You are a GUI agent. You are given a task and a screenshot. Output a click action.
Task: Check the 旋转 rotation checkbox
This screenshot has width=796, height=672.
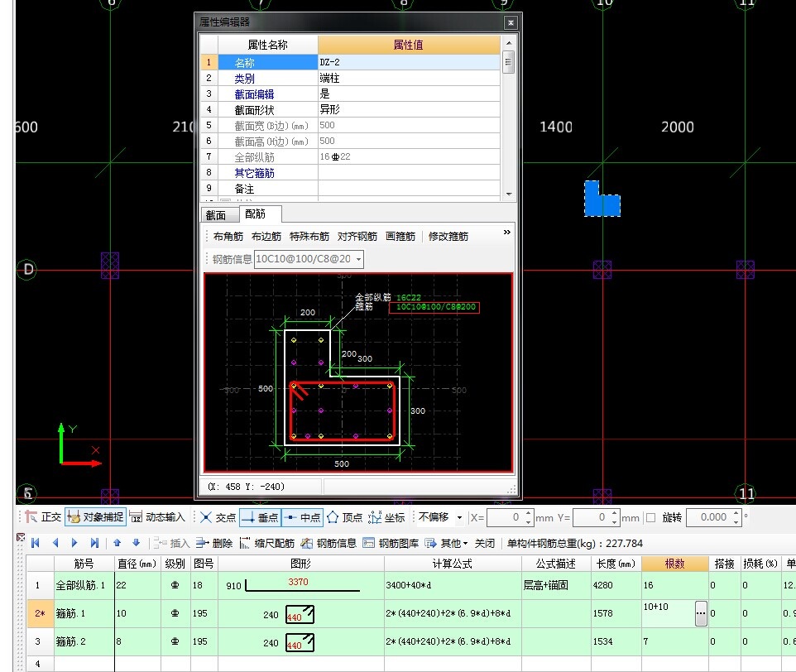click(651, 518)
